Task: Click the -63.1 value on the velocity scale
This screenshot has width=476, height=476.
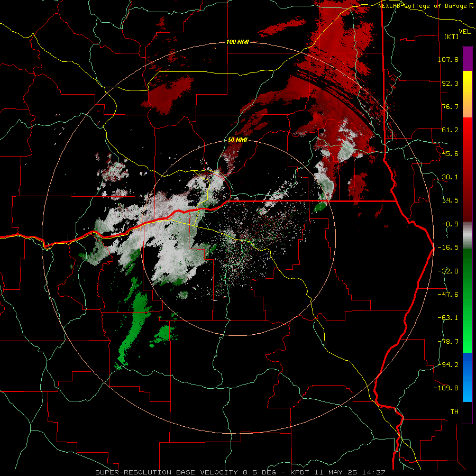Action: (448, 318)
